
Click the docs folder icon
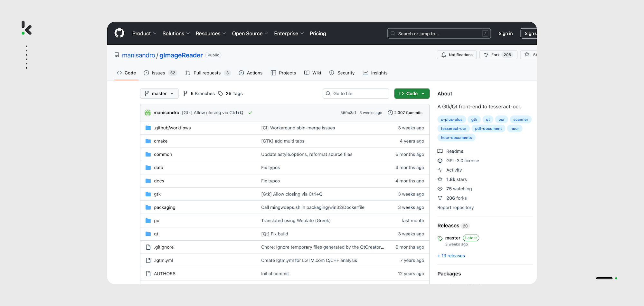[x=148, y=181]
